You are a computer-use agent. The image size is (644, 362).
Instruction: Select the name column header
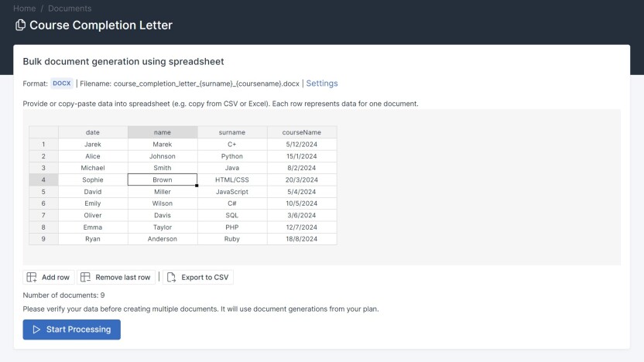point(163,132)
